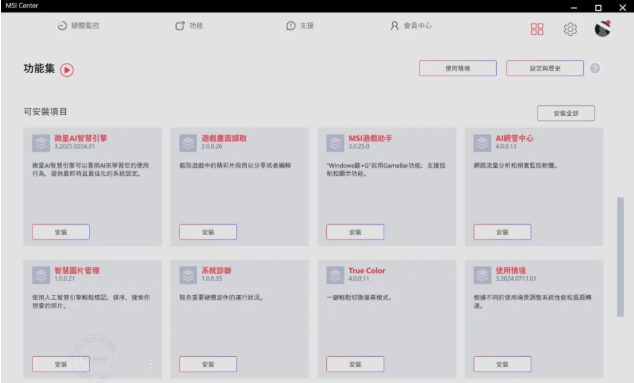Click the 功能集 page heading

(x=39, y=69)
